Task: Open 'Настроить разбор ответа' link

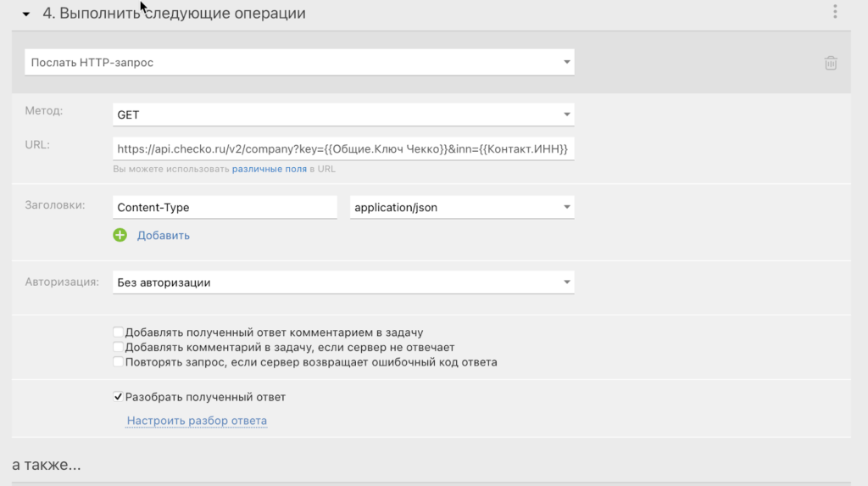Action: [197, 421]
